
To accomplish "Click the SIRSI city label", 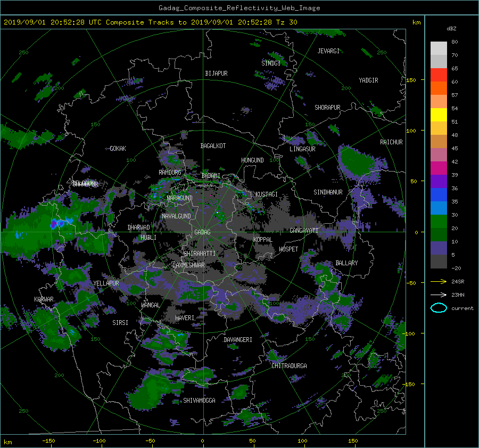I will (120, 323).
